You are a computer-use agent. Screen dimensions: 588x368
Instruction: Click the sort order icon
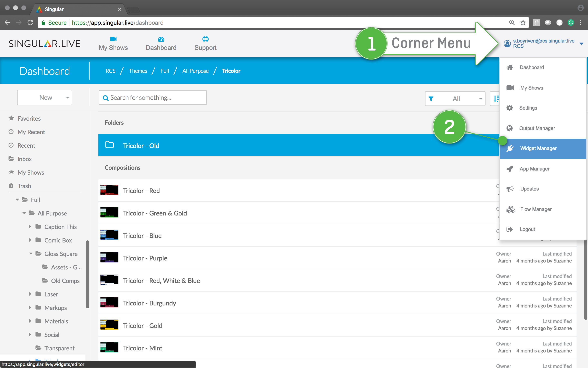click(496, 99)
